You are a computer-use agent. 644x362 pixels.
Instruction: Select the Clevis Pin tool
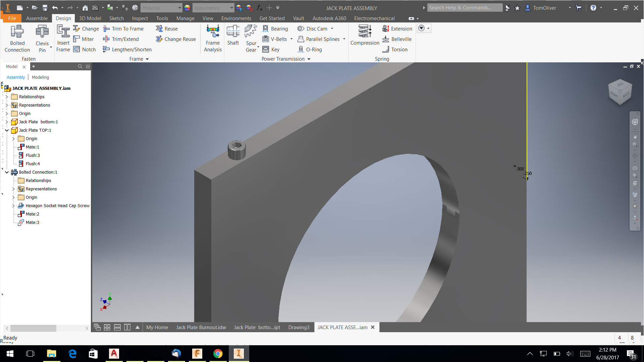click(42, 39)
